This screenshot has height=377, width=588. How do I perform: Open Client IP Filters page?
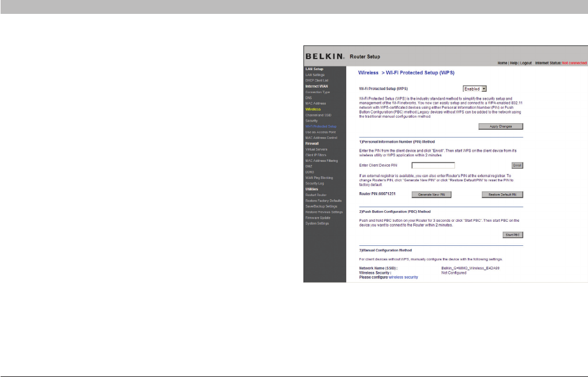(x=315, y=155)
